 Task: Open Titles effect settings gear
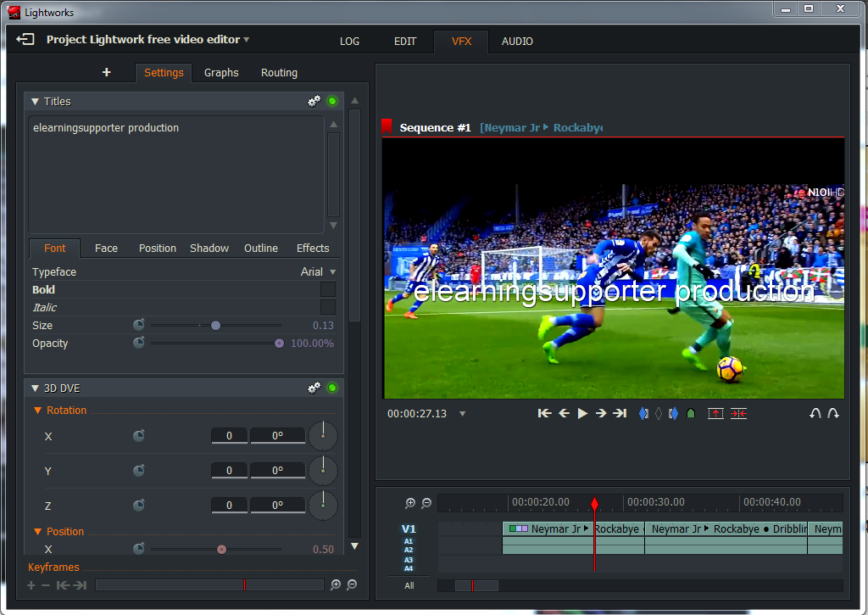(314, 101)
